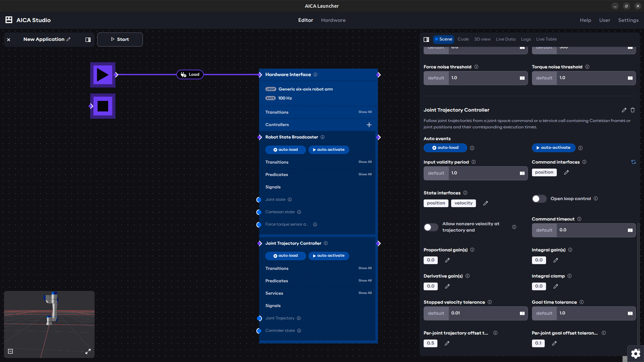Delete the Joint Trajectory Controller
This screenshot has height=362, width=644.
coord(633,110)
